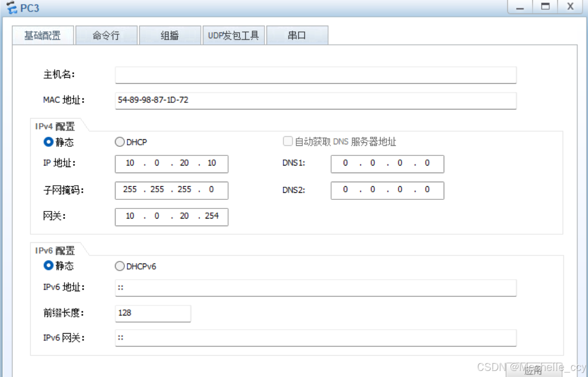Click the IPv4 网关 field
This screenshot has width=588, height=377.
pyautogui.click(x=172, y=217)
